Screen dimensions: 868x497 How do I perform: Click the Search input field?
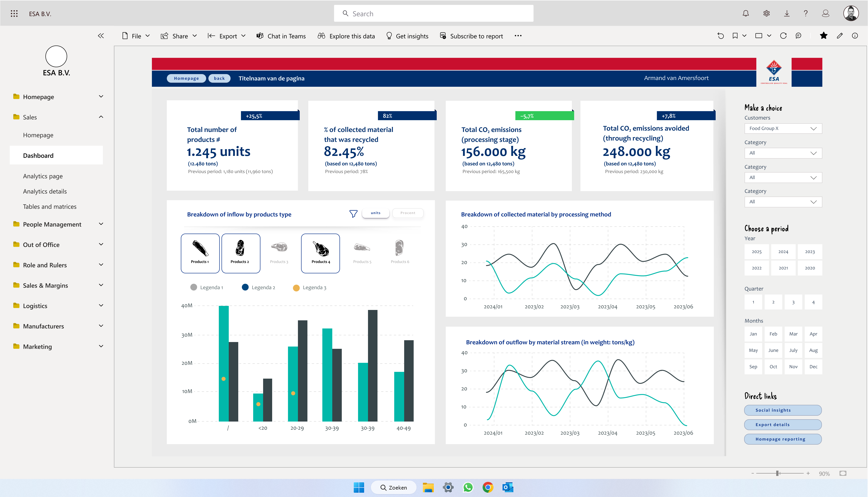[x=433, y=14]
